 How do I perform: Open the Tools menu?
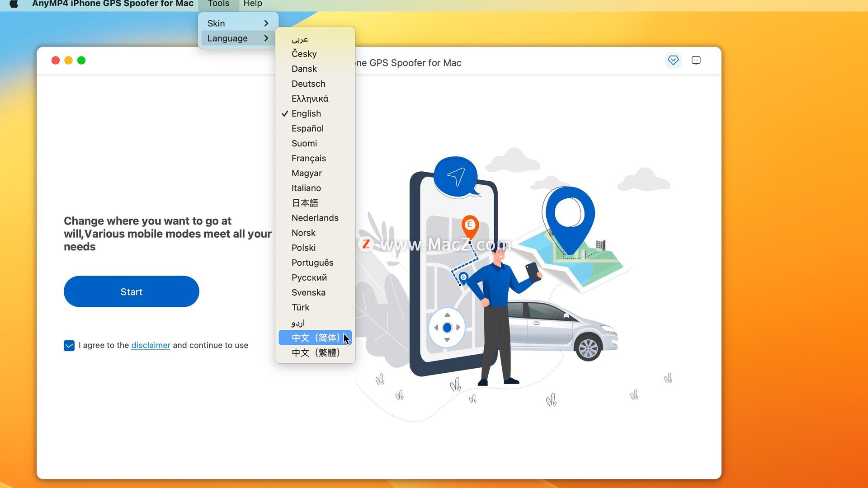(x=218, y=4)
